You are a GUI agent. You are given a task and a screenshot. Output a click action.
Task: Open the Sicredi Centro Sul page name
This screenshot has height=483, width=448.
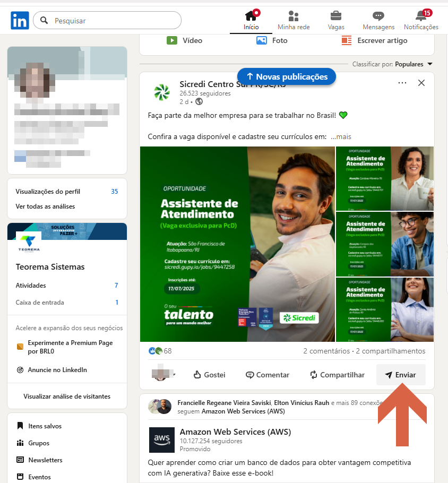pos(232,84)
